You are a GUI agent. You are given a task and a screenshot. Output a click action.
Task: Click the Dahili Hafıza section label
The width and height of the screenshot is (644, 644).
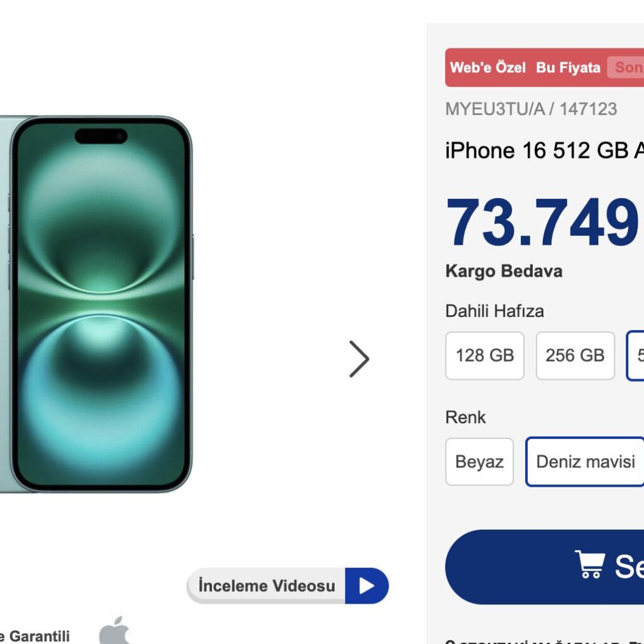point(494,311)
